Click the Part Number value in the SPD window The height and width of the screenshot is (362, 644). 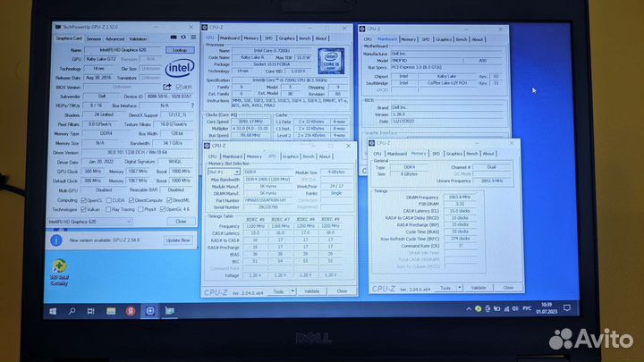click(270, 200)
